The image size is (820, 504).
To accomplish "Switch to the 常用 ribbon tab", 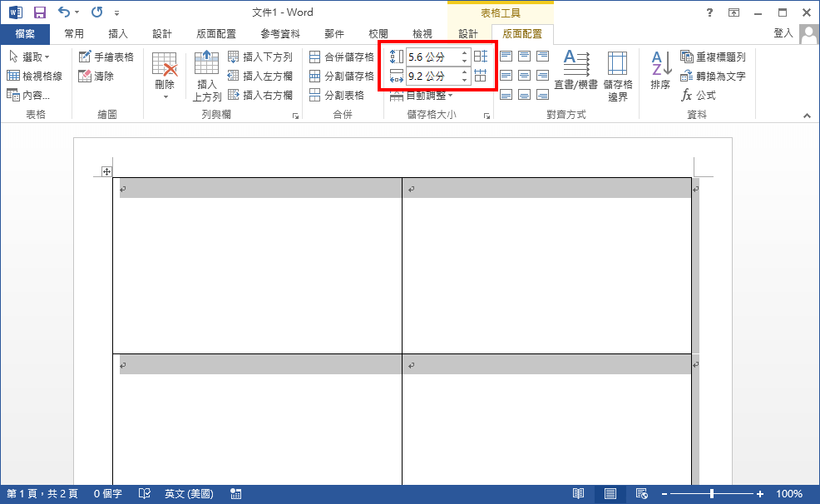I will click(x=75, y=33).
